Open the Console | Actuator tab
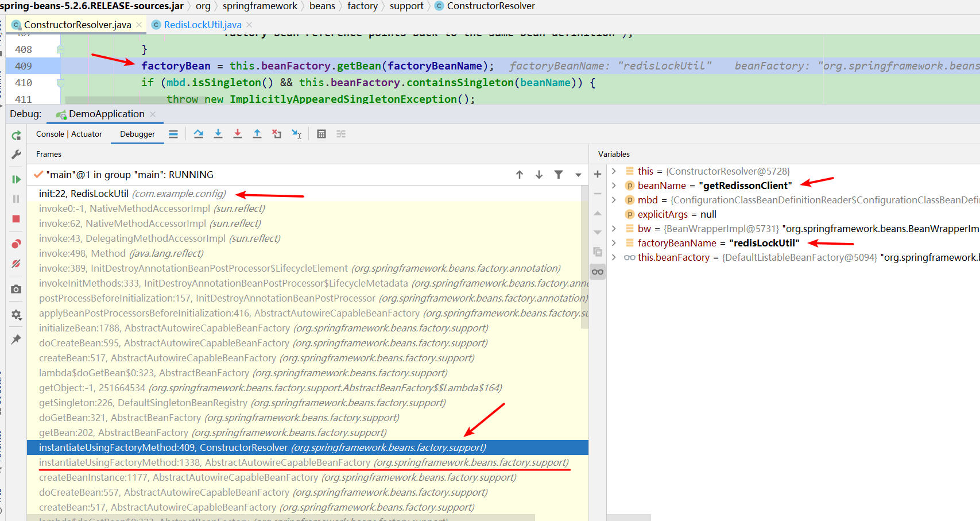Screen dimensions: 980x521 click(x=69, y=133)
